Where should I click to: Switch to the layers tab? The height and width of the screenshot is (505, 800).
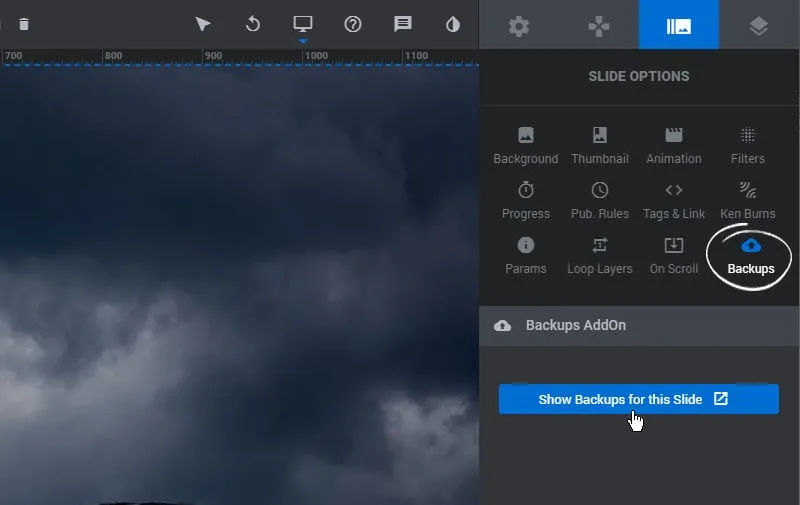click(x=759, y=26)
